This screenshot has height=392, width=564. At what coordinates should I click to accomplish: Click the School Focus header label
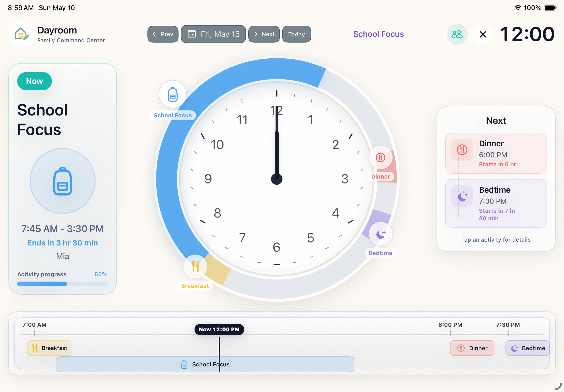[378, 34]
